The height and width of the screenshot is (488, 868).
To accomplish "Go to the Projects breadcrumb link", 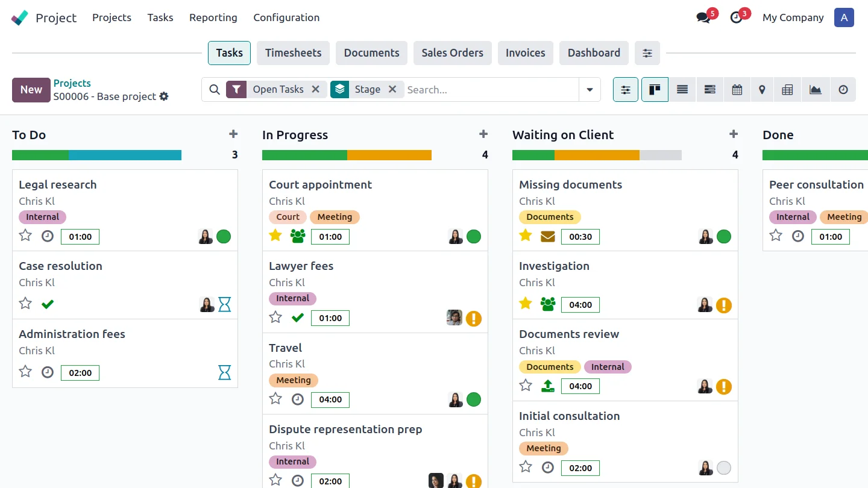I will 72,83.
